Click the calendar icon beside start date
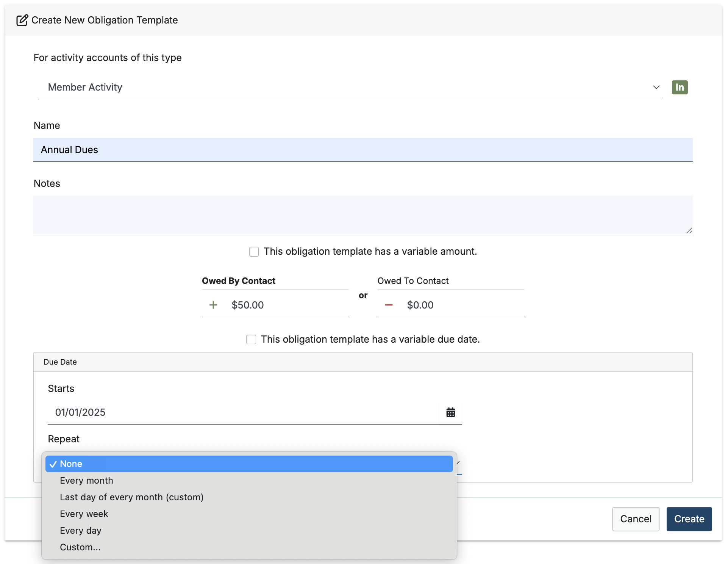Image resolution: width=728 pixels, height=564 pixels. [x=450, y=412]
